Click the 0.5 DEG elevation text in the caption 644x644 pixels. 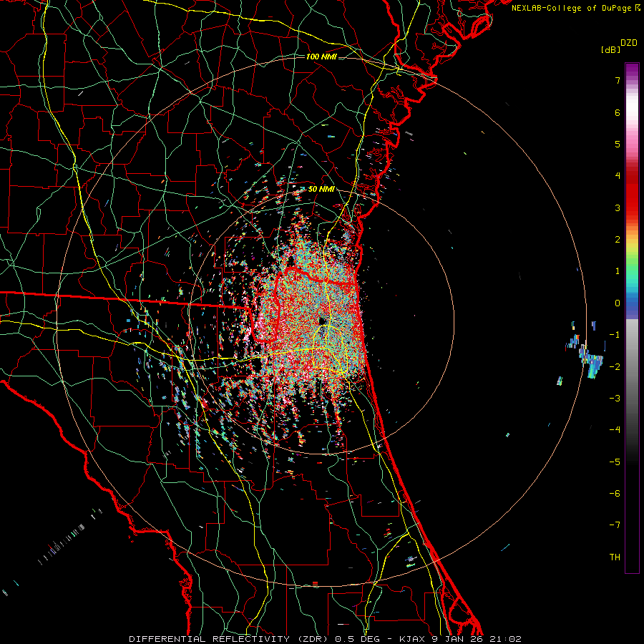point(357,639)
